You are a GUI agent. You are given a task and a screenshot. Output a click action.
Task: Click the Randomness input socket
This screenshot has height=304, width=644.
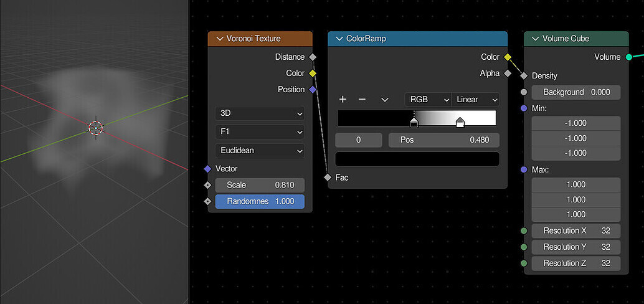point(207,202)
